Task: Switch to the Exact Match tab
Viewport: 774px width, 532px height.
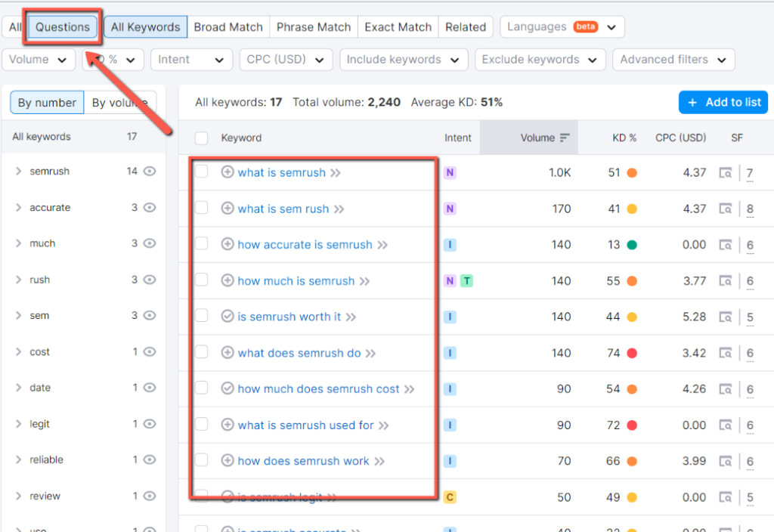Action: click(x=398, y=26)
